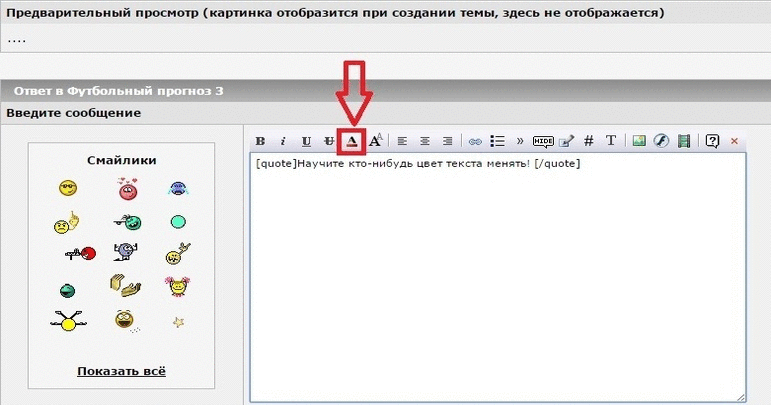Center align the text
Screen dimensions: 771x405
(425, 141)
